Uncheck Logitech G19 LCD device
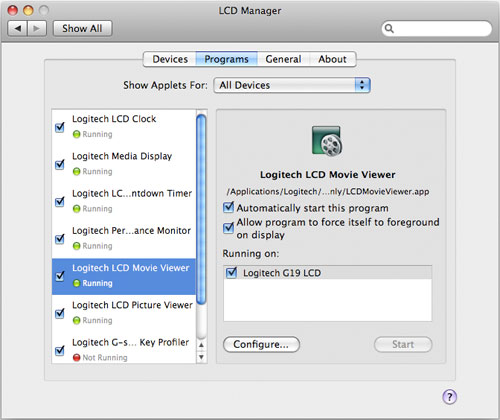This screenshot has width=500, height=420. [x=231, y=273]
